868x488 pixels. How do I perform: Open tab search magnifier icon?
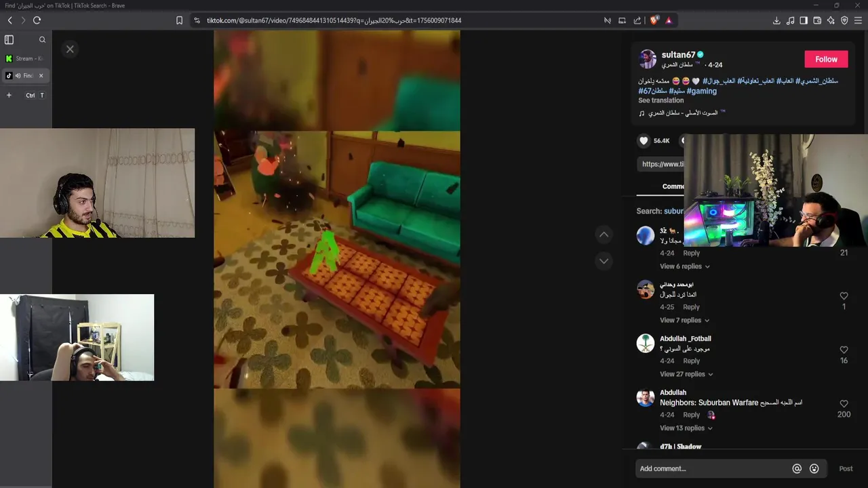[42, 40]
